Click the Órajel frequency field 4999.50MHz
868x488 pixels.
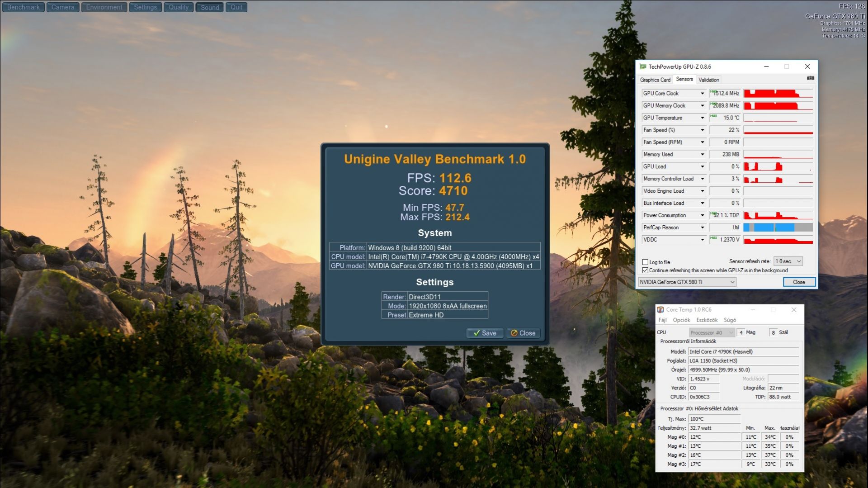pos(744,370)
